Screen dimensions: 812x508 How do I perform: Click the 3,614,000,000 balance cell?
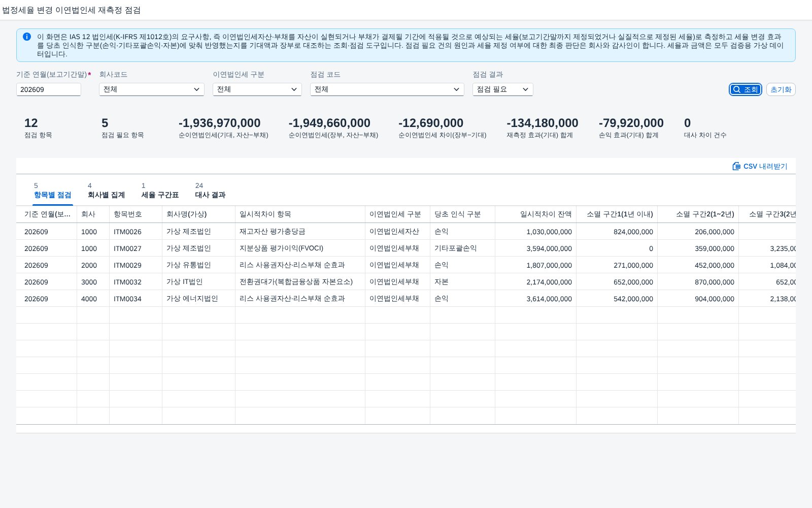pyautogui.click(x=535, y=299)
